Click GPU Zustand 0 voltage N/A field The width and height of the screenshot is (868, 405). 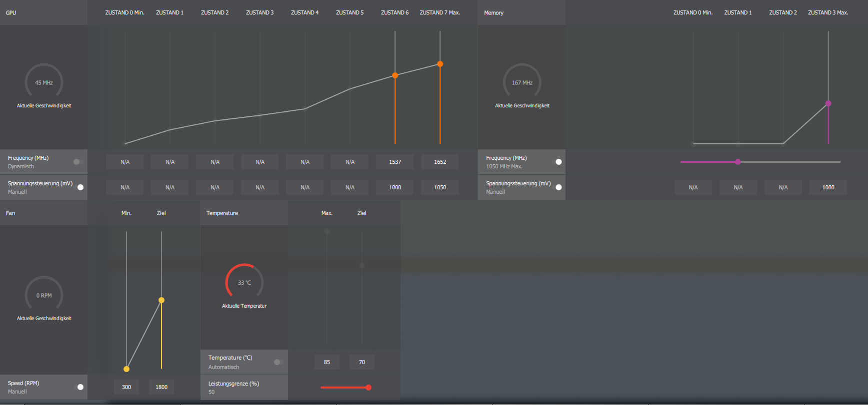pyautogui.click(x=125, y=187)
